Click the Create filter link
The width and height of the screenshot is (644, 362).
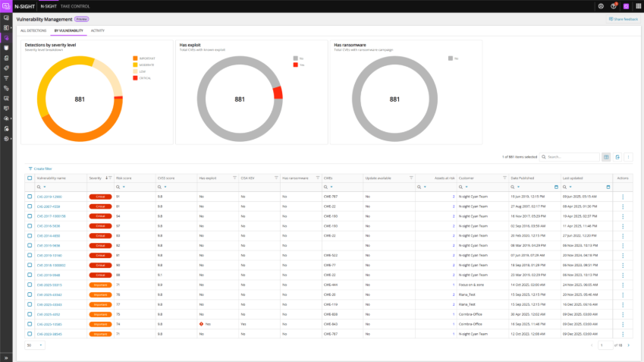(40, 168)
